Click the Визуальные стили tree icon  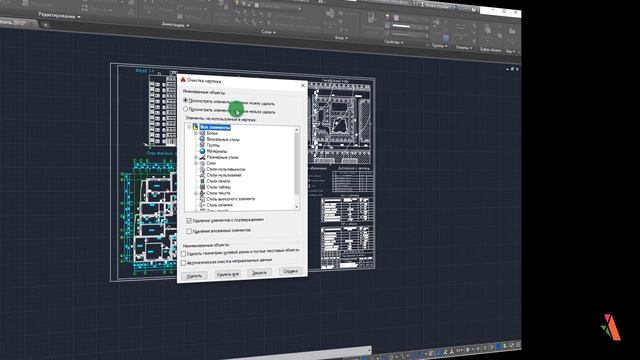[202, 139]
